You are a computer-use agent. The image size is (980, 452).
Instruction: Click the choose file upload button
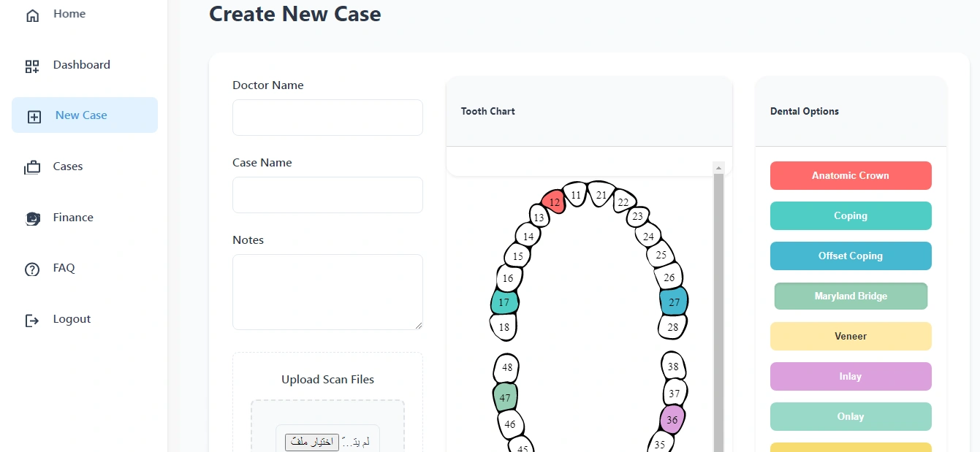click(312, 442)
